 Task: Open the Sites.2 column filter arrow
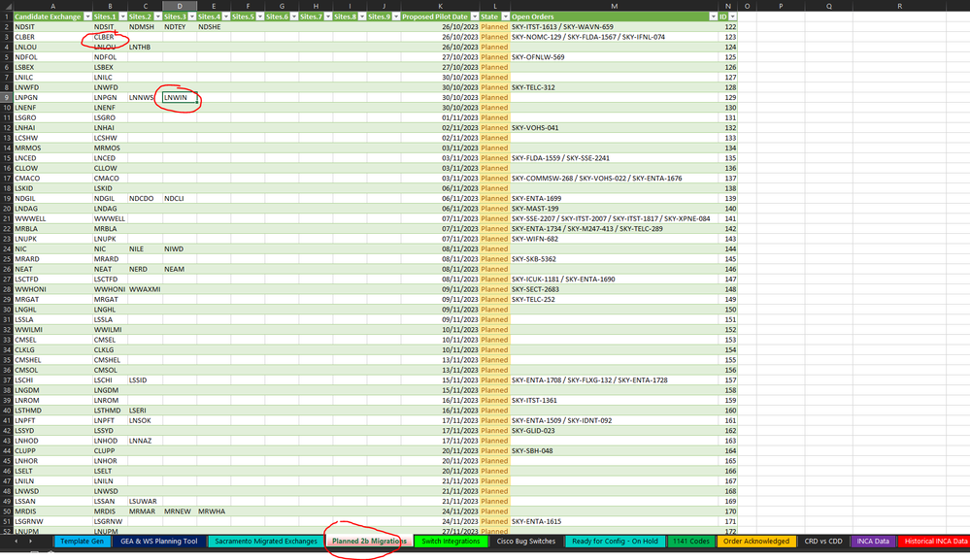pos(157,16)
